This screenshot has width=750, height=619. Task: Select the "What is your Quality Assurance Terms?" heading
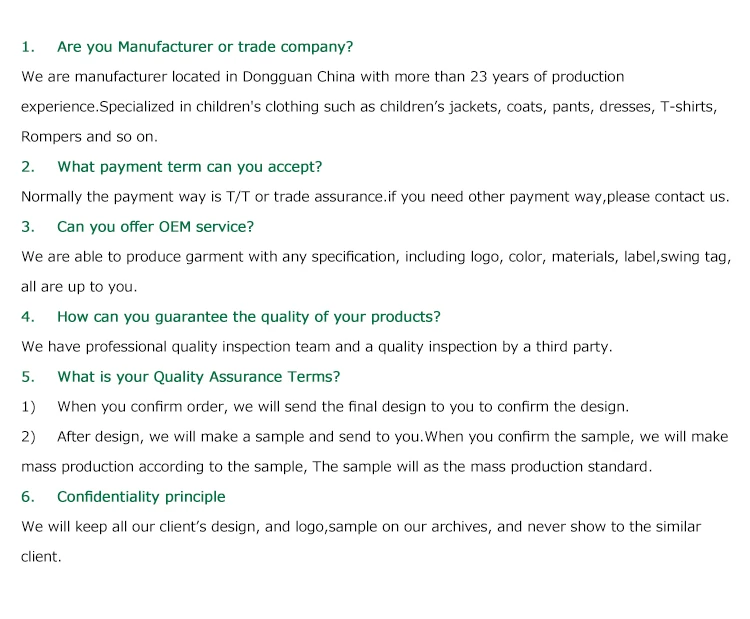click(x=198, y=377)
